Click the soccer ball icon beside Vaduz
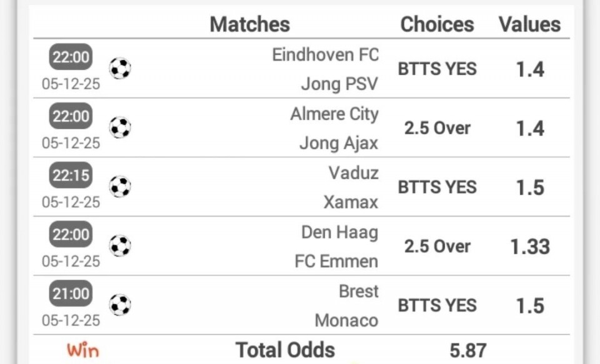 120,187
